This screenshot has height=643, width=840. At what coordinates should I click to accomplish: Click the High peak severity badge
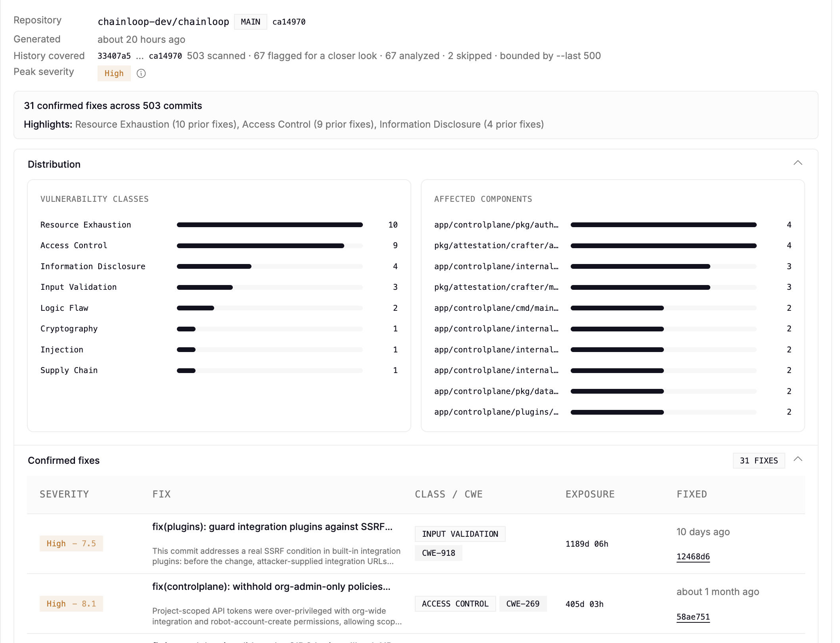114,73
